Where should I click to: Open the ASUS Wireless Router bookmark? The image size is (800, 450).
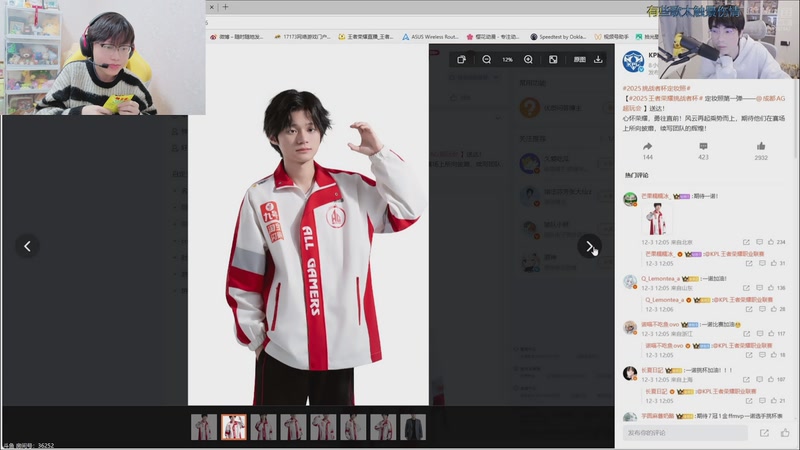click(x=430, y=37)
